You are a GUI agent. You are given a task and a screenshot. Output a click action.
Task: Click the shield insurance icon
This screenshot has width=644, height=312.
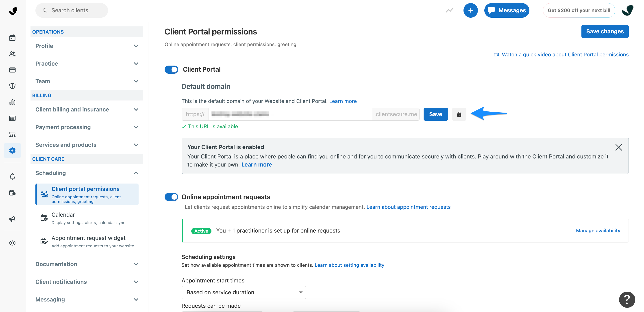(x=13, y=86)
